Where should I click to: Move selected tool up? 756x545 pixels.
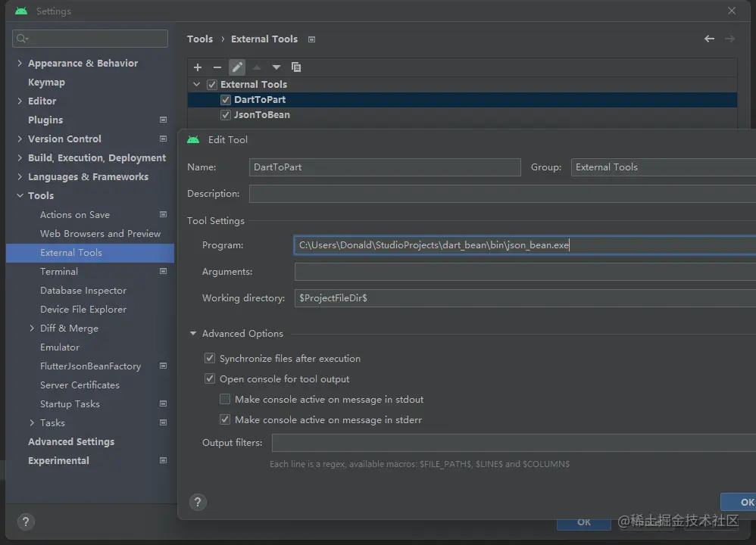point(257,67)
